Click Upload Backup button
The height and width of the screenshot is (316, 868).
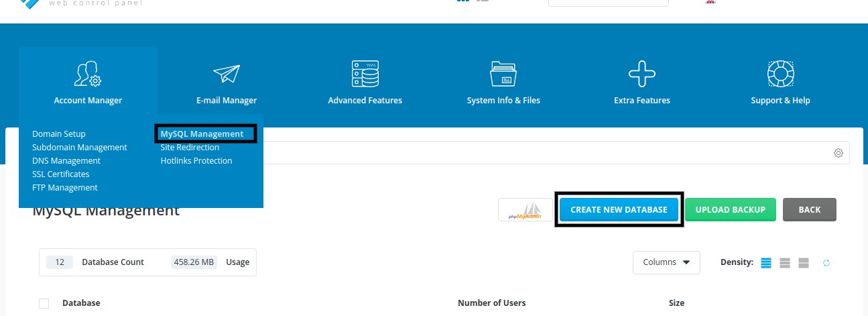coord(731,209)
